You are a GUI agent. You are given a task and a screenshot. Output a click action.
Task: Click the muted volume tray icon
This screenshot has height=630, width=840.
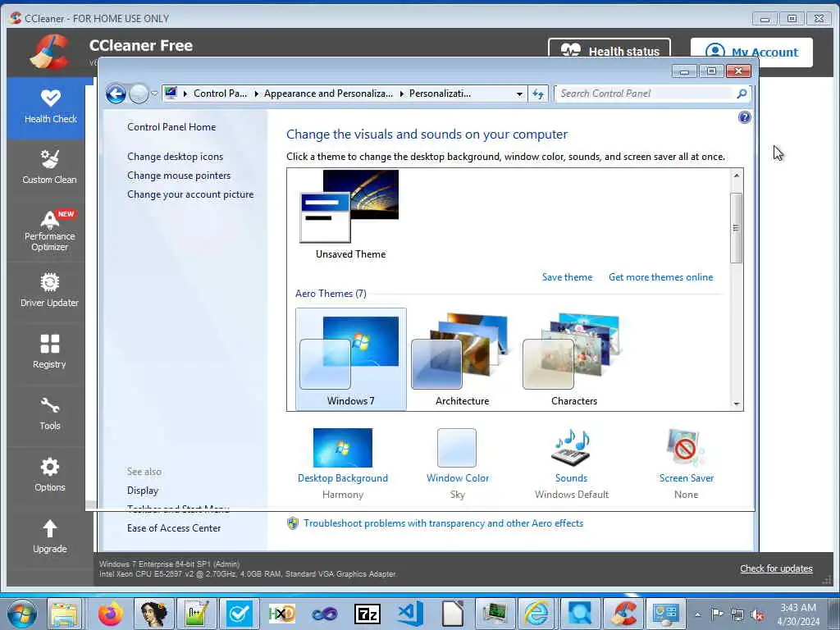tap(757, 614)
